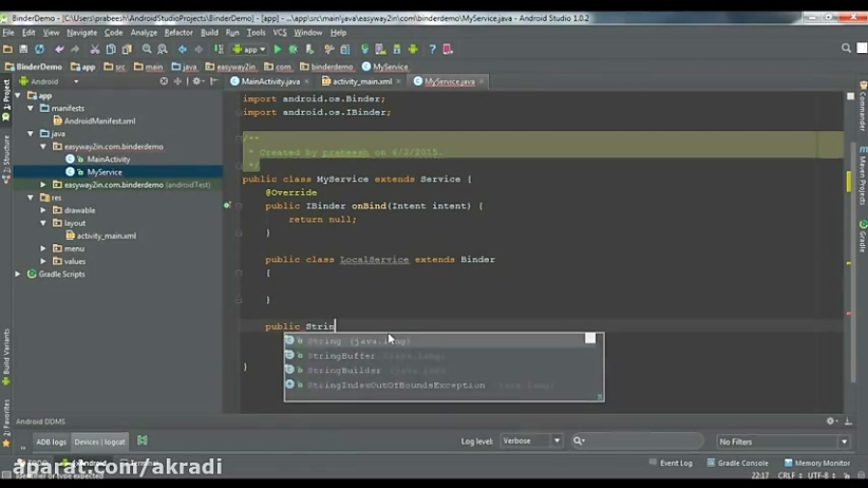
Task: Open Maven Projects side panel
Action: [x=863, y=176]
